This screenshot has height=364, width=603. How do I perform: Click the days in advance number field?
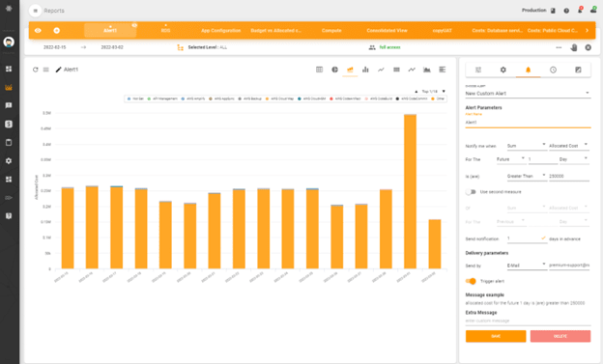click(527, 238)
